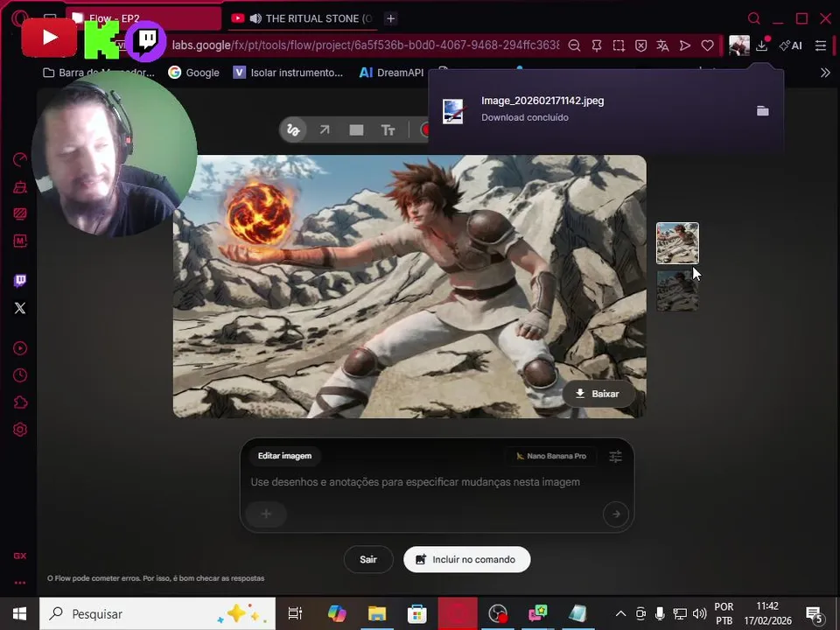
Task: Open downloaded Image_202602171142.jpeg file entry
Action: (x=542, y=108)
